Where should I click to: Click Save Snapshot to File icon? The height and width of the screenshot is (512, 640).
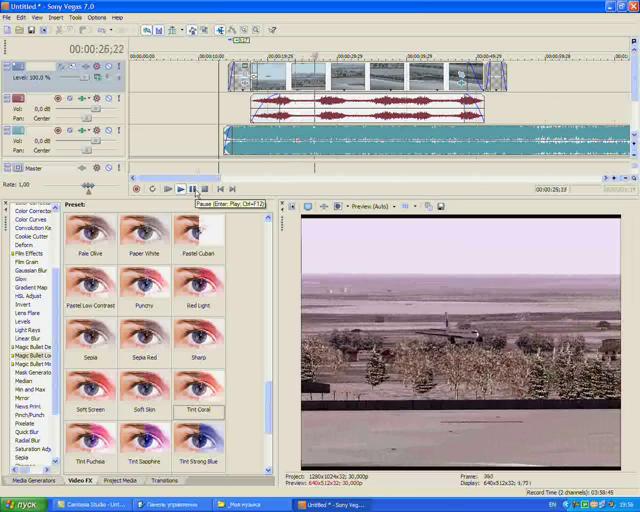point(441,207)
